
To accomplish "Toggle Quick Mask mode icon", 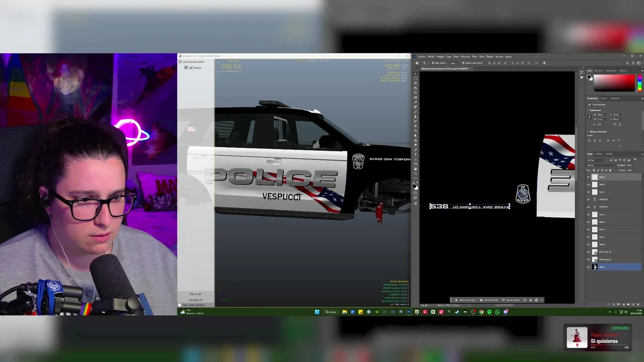I will tap(415, 193).
